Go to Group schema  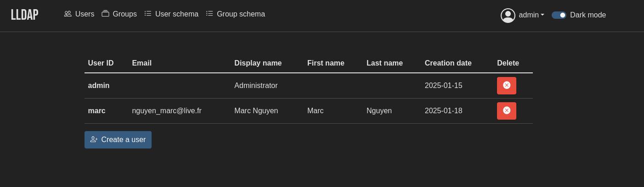(241, 14)
